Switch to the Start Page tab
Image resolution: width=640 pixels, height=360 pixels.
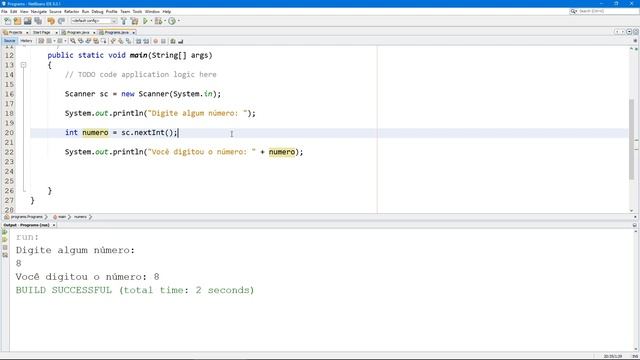[x=42, y=32]
